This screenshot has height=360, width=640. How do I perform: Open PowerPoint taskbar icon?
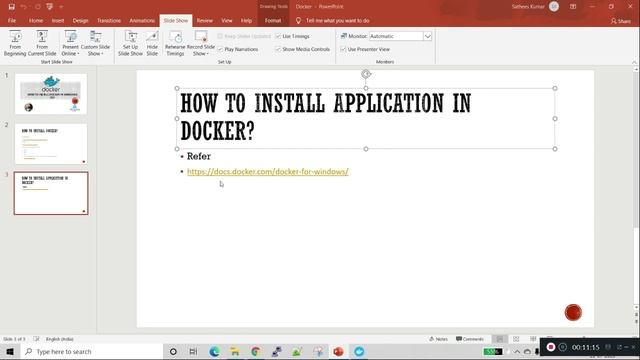(x=338, y=351)
